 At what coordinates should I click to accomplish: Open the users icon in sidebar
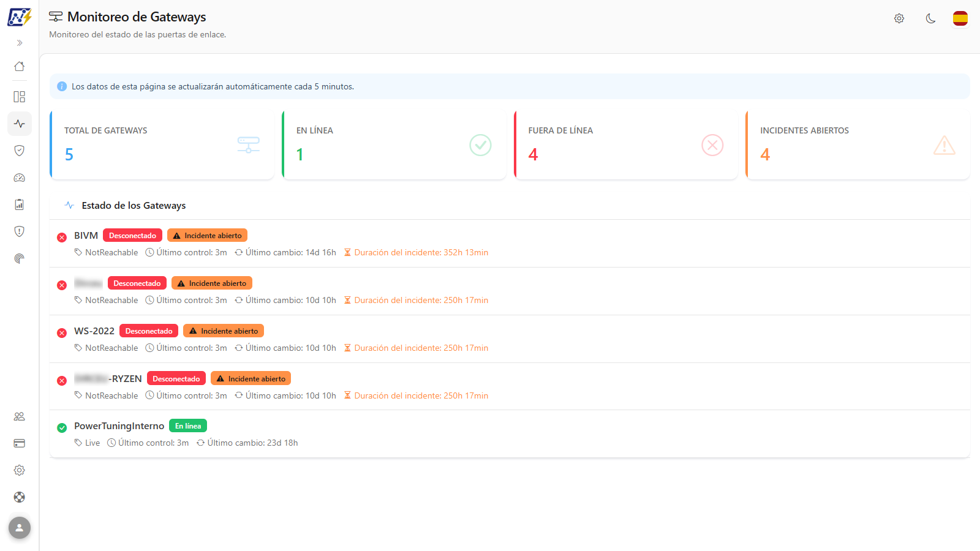[20, 416]
